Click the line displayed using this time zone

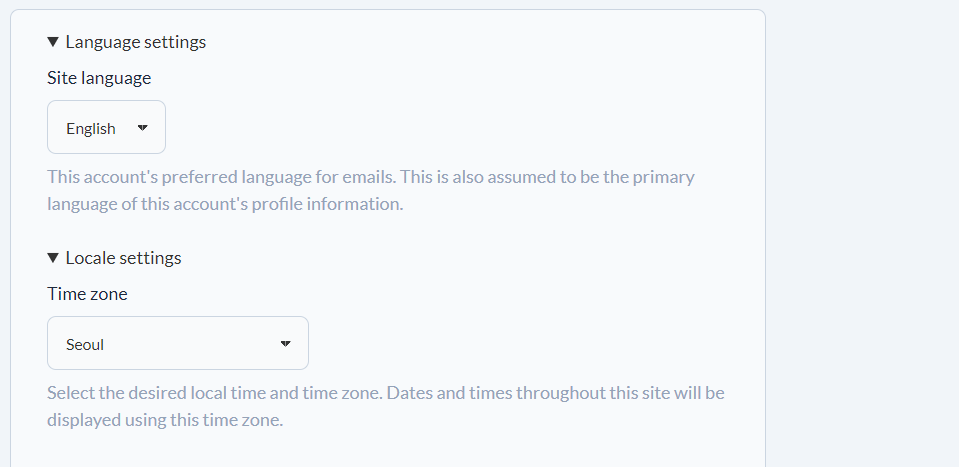(x=165, y=420)
